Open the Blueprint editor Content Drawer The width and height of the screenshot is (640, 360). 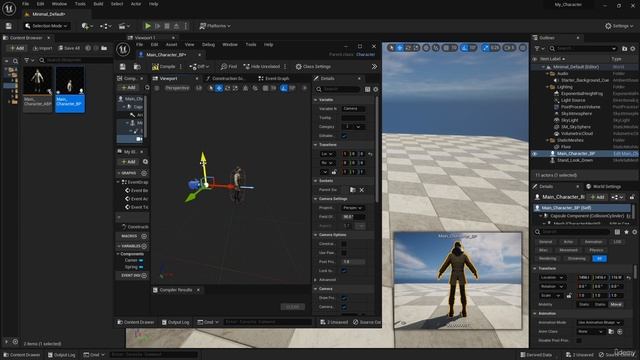(136, 322)
